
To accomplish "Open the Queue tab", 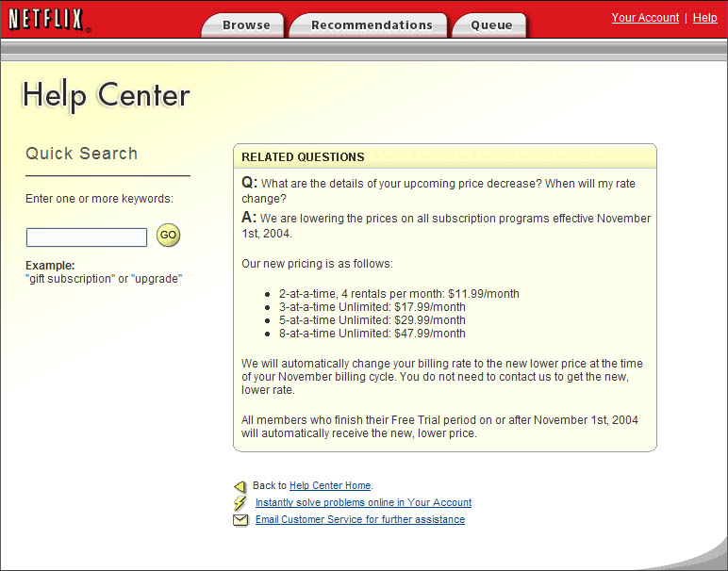I will [x=490, y=25].
